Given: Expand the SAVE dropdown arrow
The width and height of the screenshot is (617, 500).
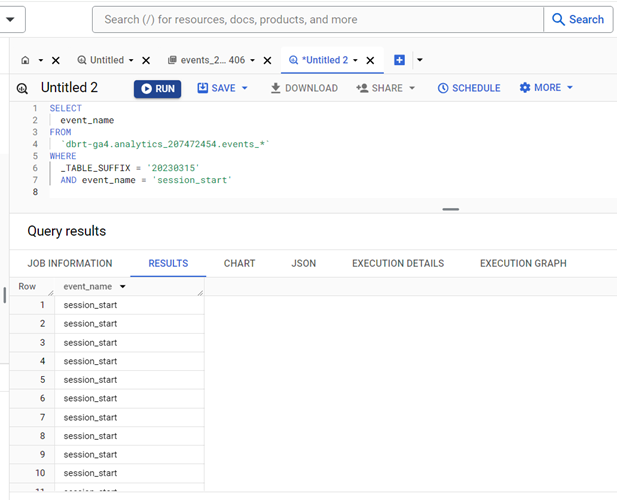Looking at the screenshot, I should tap(244, 88).
